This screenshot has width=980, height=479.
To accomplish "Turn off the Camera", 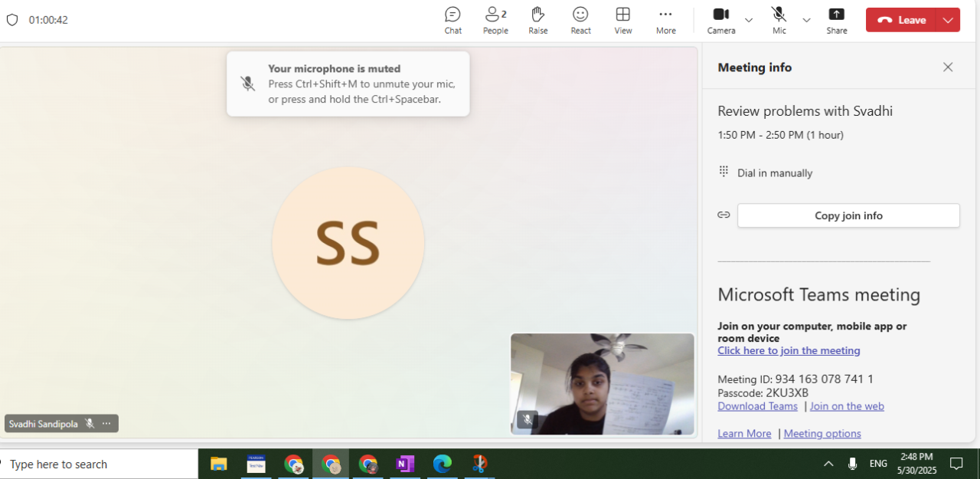I will 720,20.
